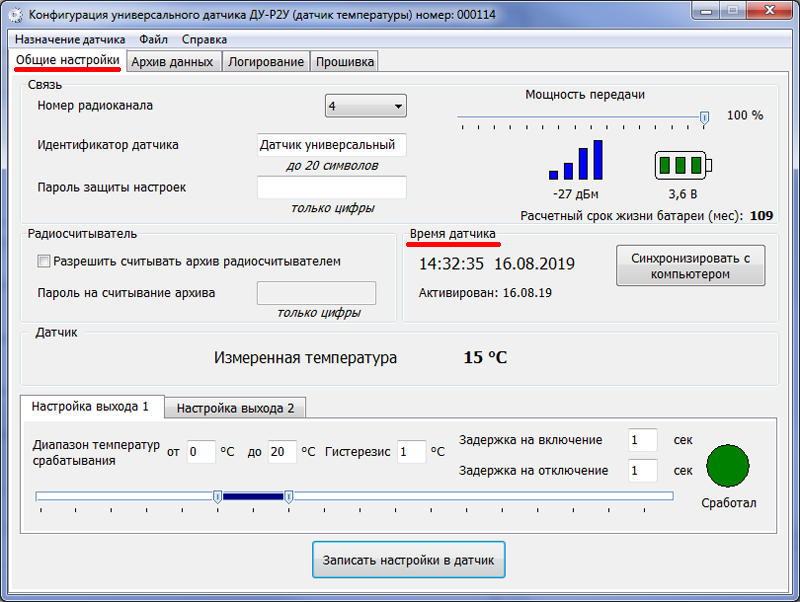Click the 'Гистерезис' value field
Viewport: 800px width, 602px height.
click(x=412, y=452)
